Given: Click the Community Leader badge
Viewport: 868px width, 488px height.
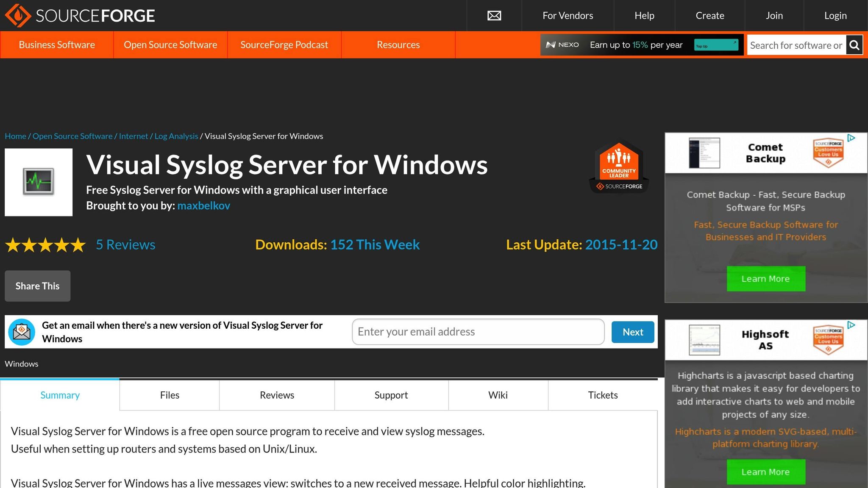Looking at the screenshot, I should [x=618, y=165].
